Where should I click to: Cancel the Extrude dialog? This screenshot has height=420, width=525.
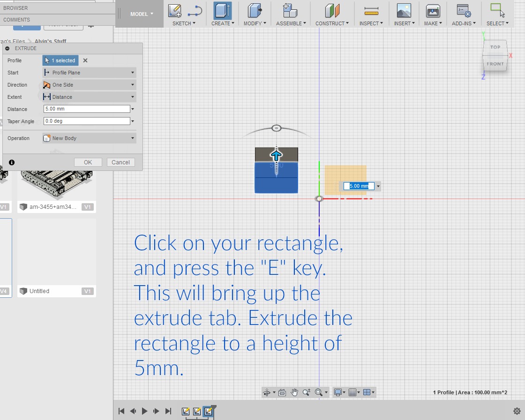[x=120, y=162]
